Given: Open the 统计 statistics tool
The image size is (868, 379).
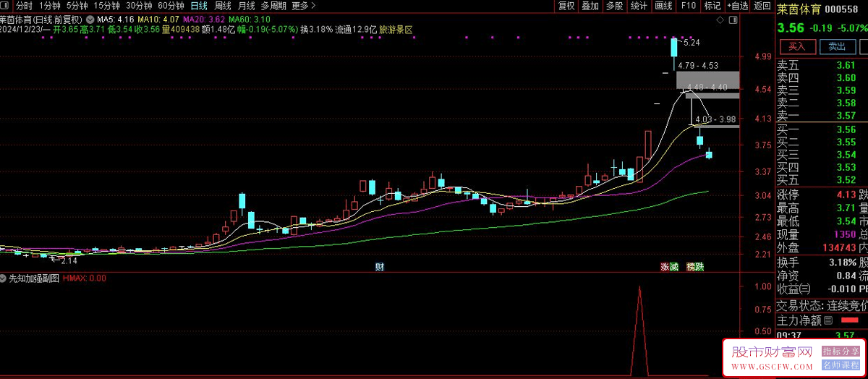Looking at the screenshot, I should coord(639,6).
